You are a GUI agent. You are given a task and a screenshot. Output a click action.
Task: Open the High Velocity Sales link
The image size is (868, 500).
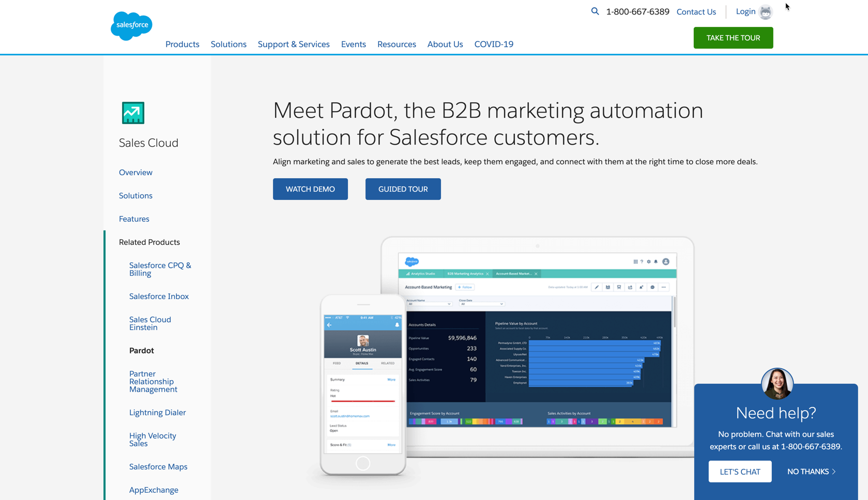point(153,440)
